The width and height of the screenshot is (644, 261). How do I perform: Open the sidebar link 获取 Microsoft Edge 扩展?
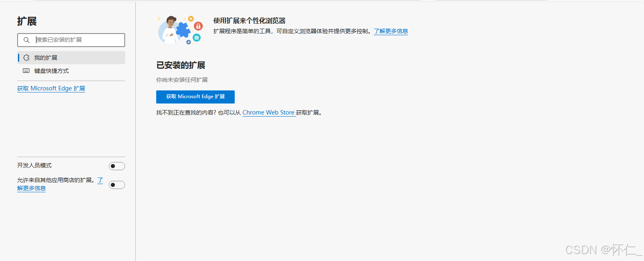click(x=51, y=88)
